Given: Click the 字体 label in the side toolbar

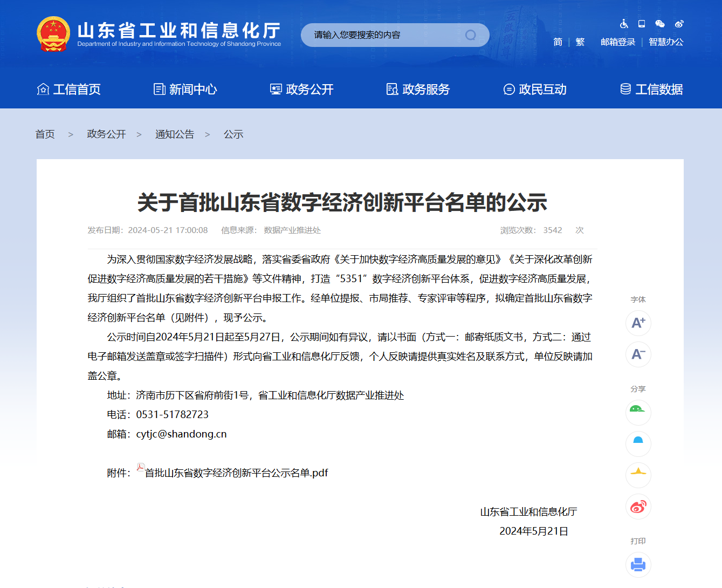Looking at the screenshot, I should coord(638,299).
